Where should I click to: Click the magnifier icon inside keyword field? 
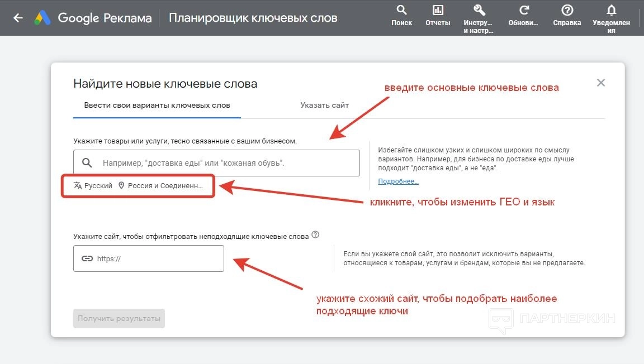[87, 163]
